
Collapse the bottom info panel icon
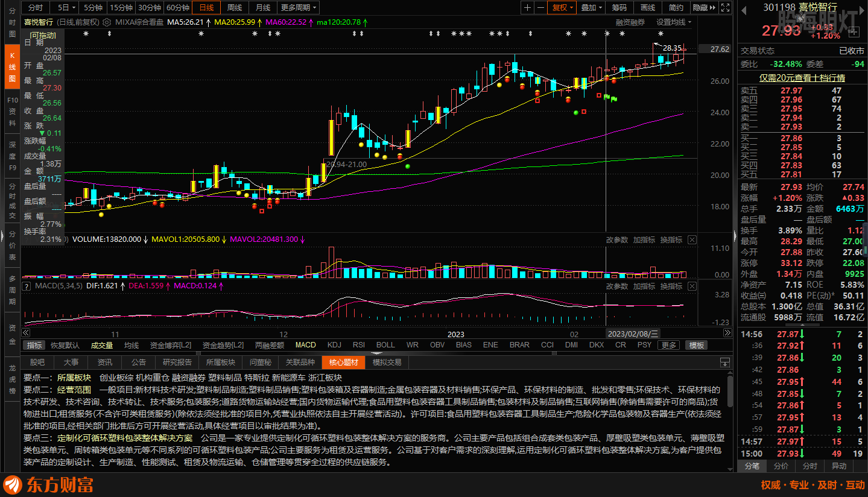[x=725, y=362]
